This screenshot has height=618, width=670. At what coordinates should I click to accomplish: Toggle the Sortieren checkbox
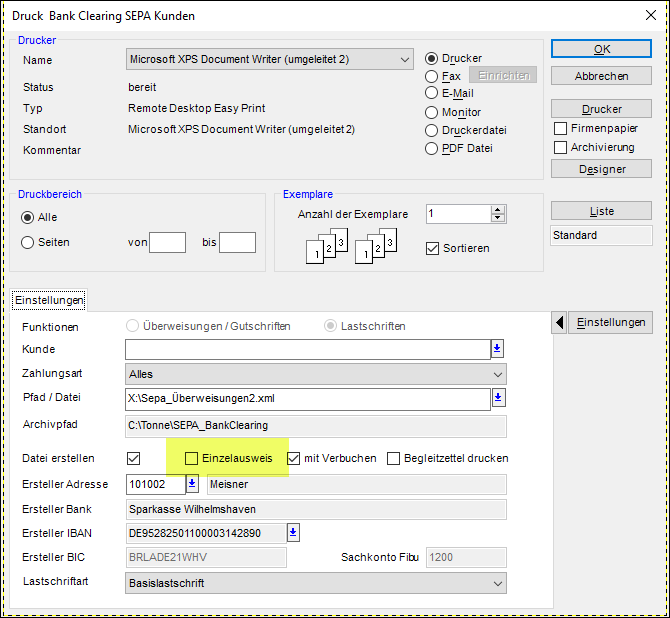point(433,248)
